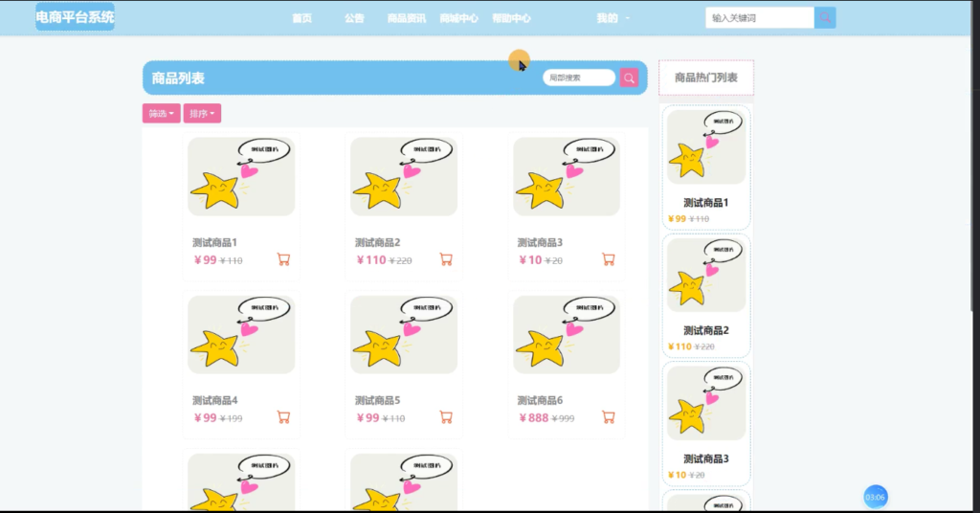This screenshot has width=980, height=513.
Task: Open the 测试商品4 image in product list
Action: click(x=241, y=335)
